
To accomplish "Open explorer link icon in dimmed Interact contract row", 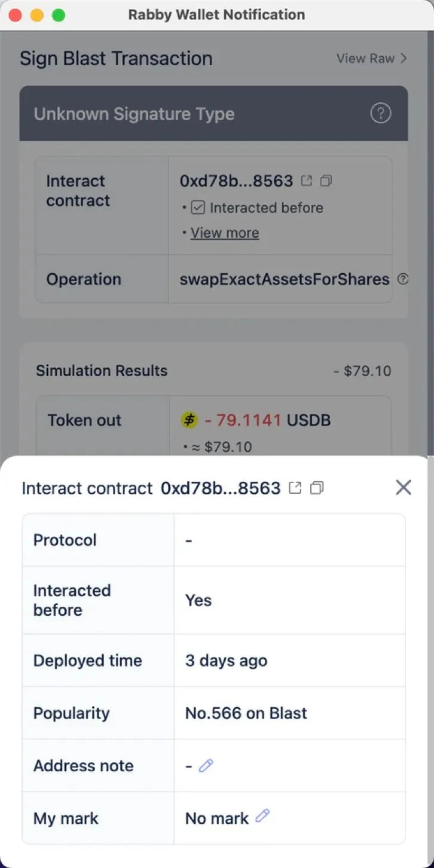I will tap(307, 180).
